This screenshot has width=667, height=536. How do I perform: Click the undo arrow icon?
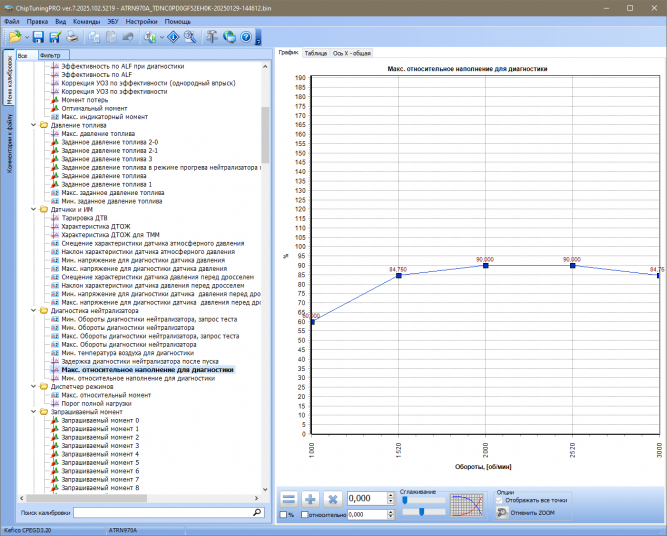(x=128, y=37)
